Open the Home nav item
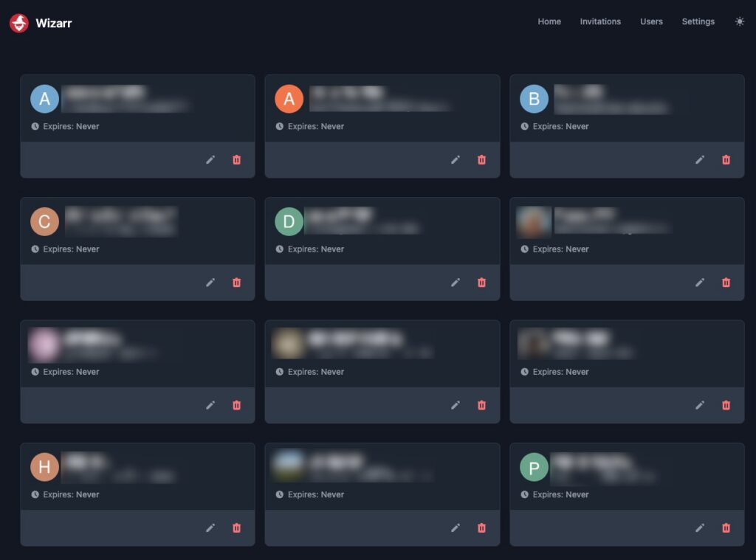Viewport: 756px width, 560px height. click(549, 21)
